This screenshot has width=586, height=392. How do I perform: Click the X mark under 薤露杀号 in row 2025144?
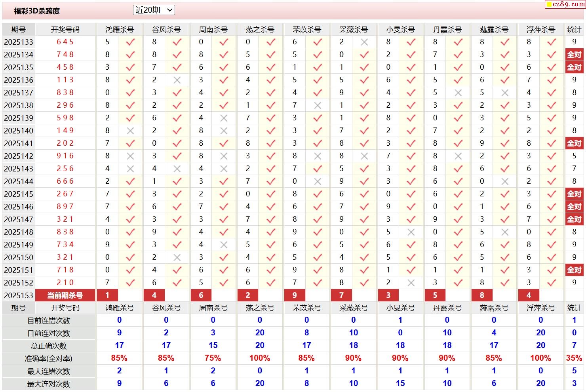[x=505, y=181]
